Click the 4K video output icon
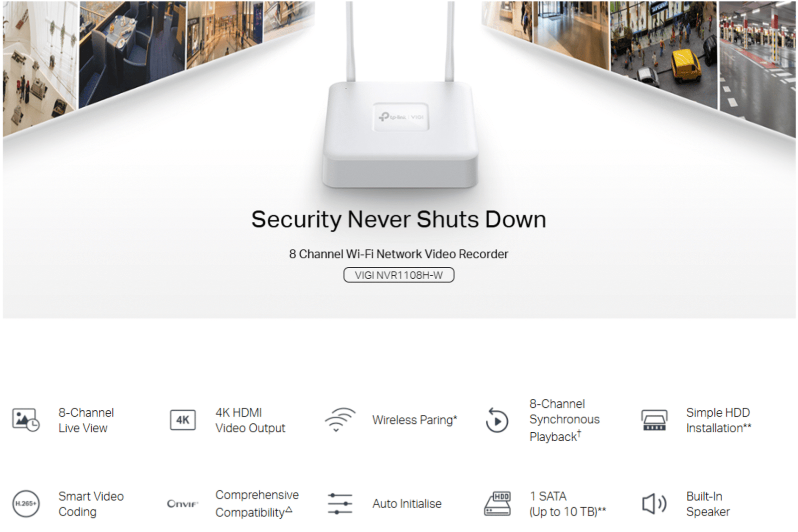This screenshot has height=532, width=798. click(183, 420)
